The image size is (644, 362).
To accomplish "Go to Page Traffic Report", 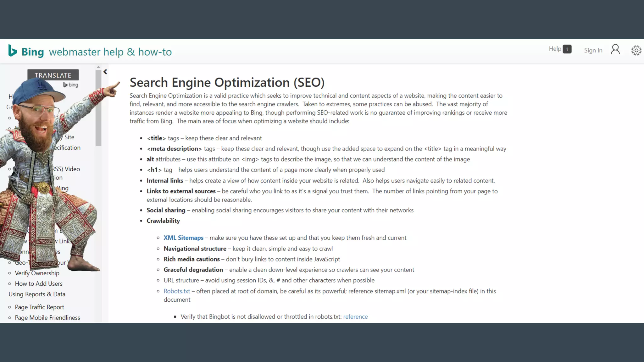I will [39, 307].
